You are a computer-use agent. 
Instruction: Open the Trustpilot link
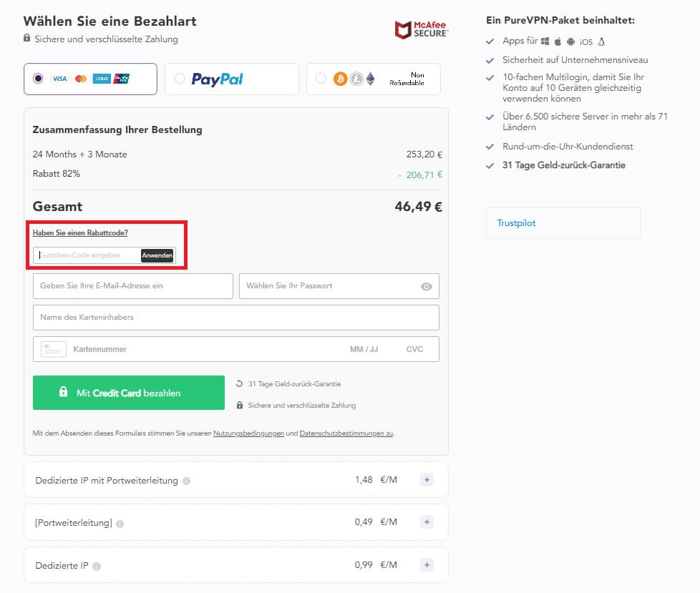click(516, 223)
